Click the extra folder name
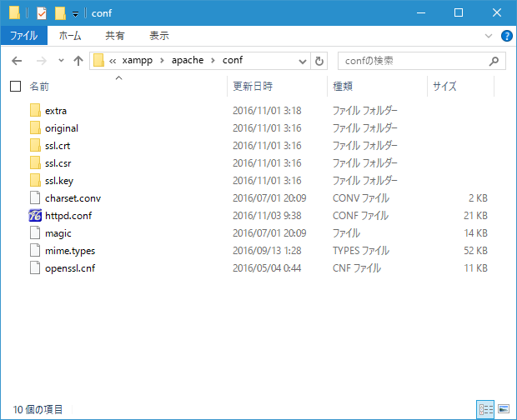This screenshot has width=517, height=420. click(x=56, y=111)
